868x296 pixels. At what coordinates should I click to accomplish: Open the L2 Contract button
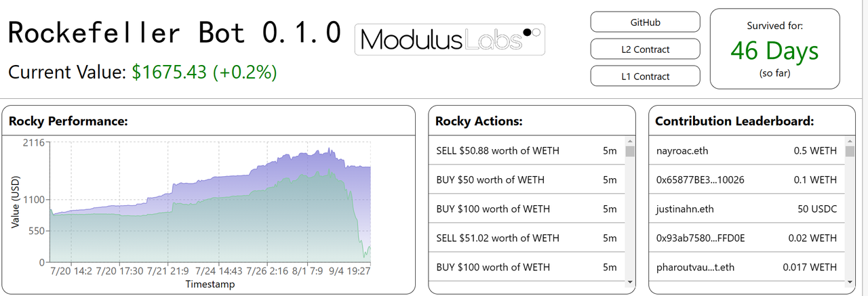pos(645,49)
